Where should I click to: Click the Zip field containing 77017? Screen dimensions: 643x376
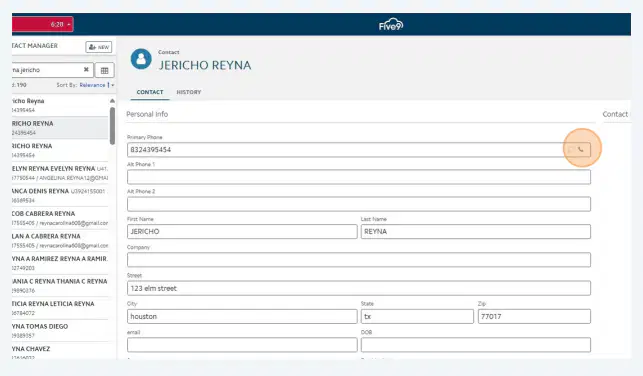coord(534,317)
